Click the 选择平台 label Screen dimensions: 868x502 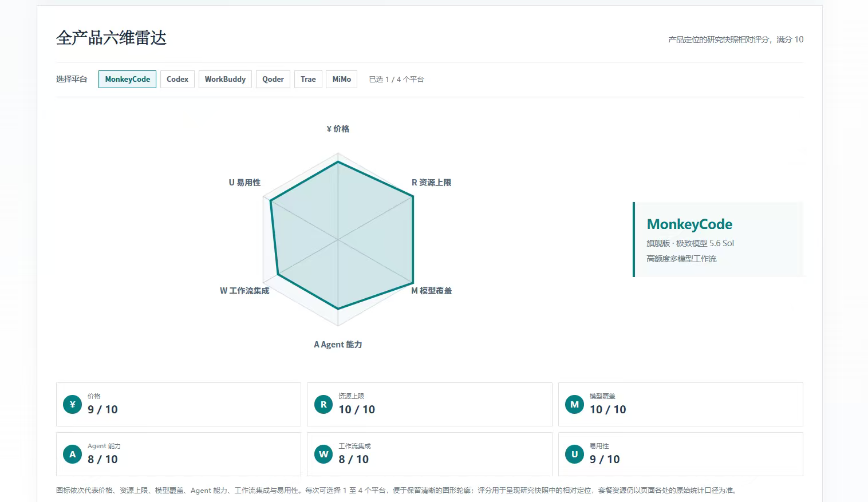(72, 79)
